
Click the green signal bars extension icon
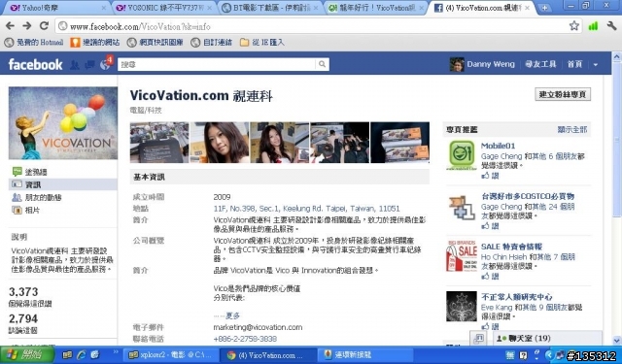point(593,26)
